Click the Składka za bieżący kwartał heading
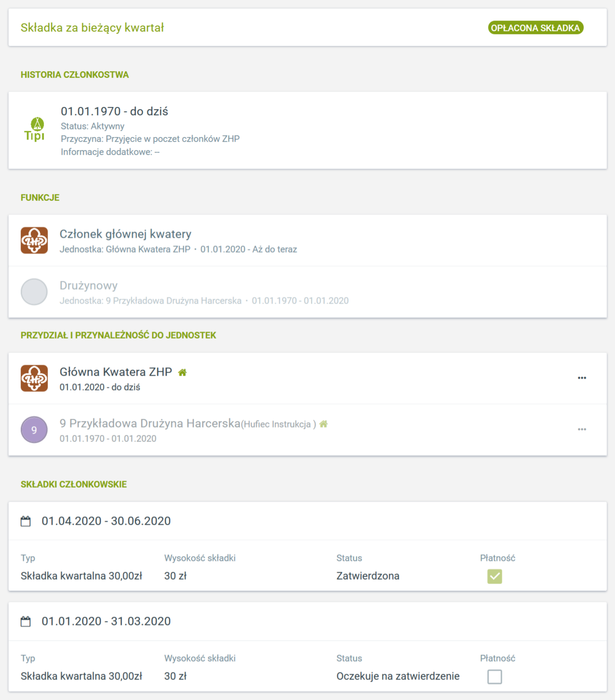Image resolution: width=615 pixels, height=700 pixels. [92, 28]
